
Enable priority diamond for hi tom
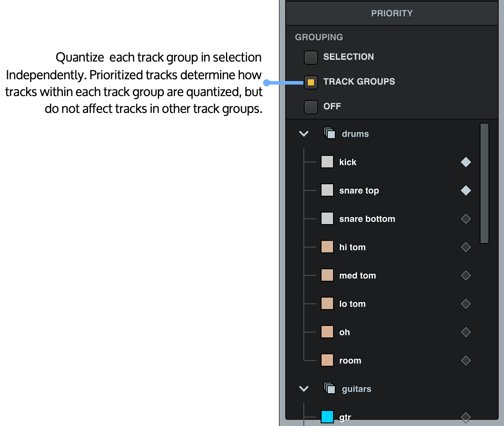(466, 247)
